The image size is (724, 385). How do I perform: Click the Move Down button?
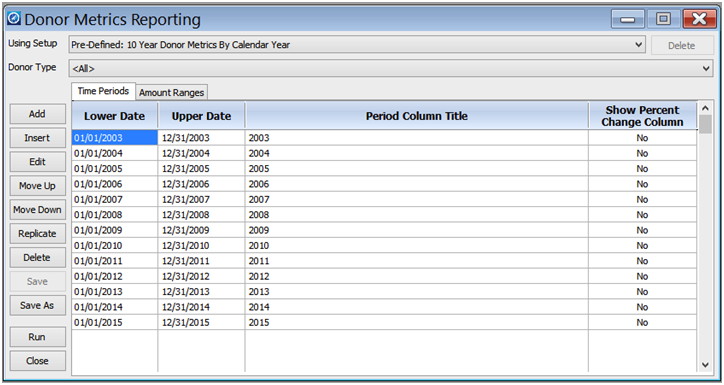pos(37,210)
